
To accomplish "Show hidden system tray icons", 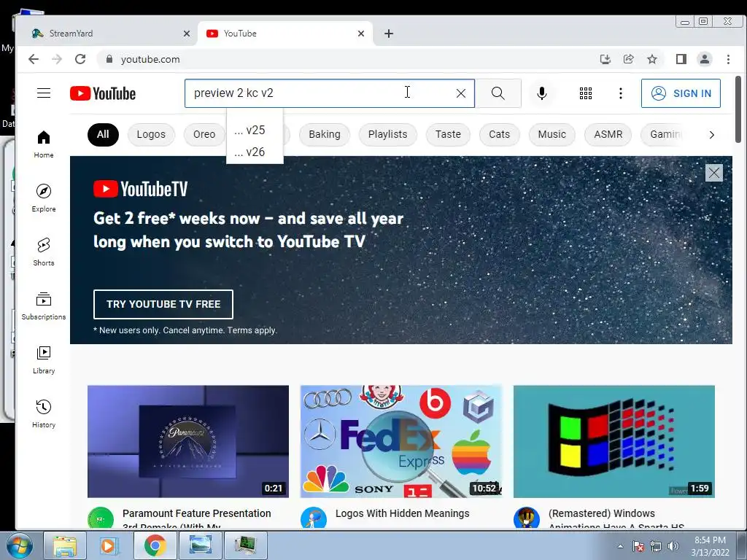I will [x=620, y=546].
